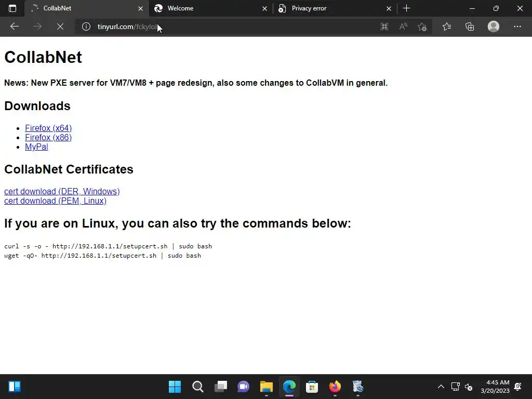Download Firefox (x64)

click(x=48, y=128)
